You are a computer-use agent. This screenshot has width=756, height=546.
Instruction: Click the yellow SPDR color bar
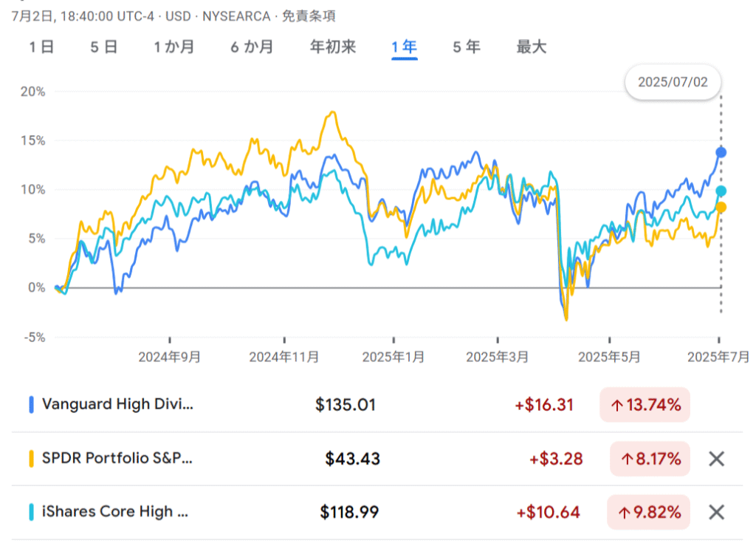point(31,459)
